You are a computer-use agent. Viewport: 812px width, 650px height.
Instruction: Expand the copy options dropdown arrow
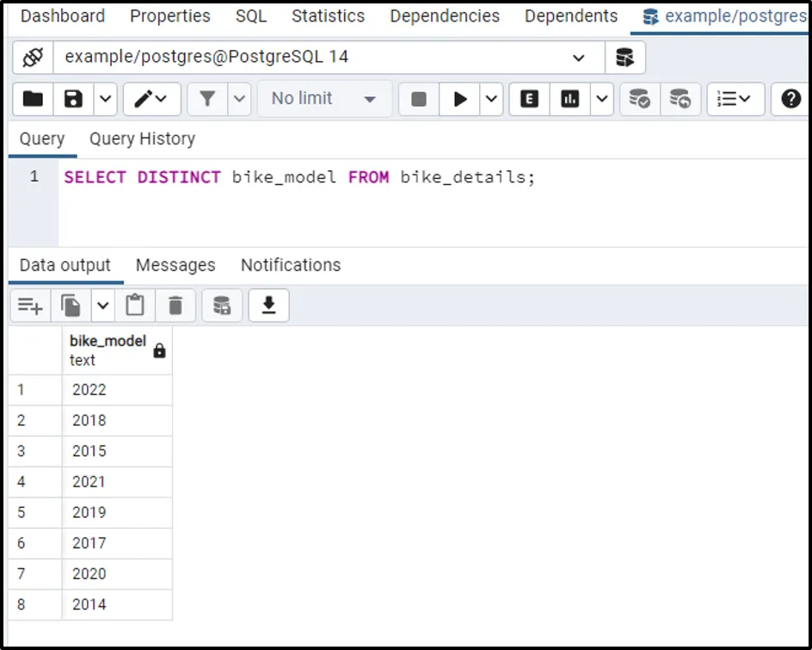[102, 305]
